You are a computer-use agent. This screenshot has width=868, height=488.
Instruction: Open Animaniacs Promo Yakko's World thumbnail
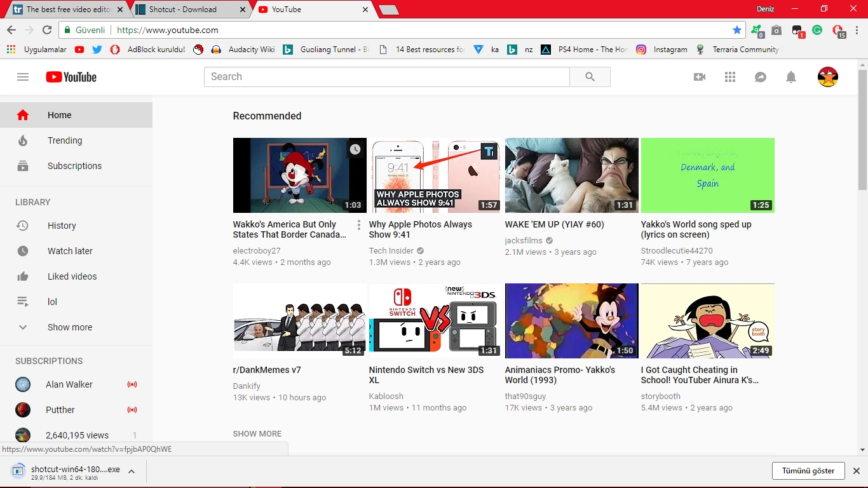(572, 321)
